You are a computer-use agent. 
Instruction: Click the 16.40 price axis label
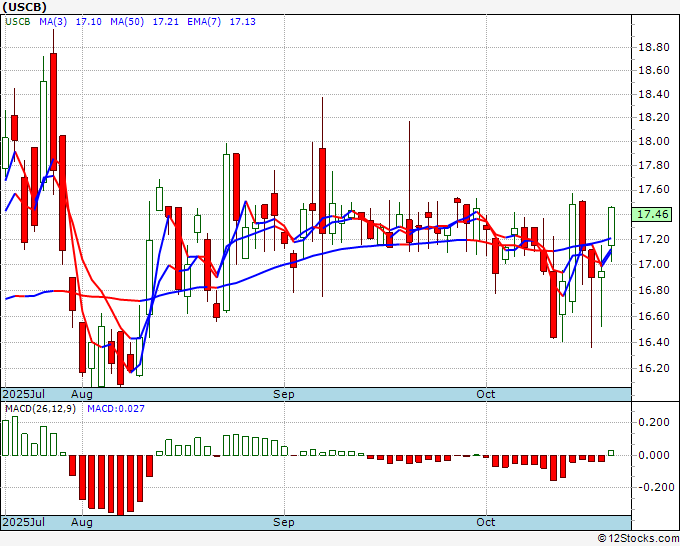tap(654, 342)
